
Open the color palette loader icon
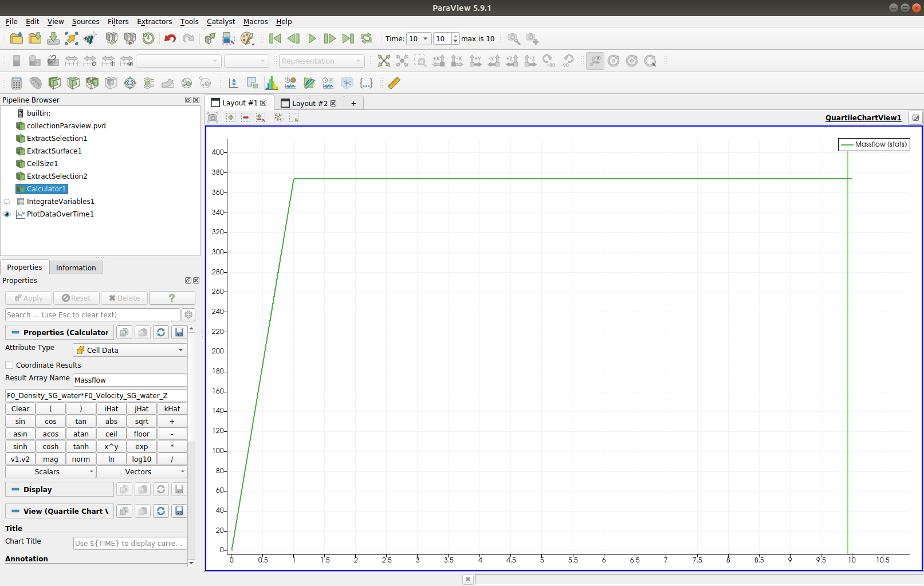click(247, 38)
